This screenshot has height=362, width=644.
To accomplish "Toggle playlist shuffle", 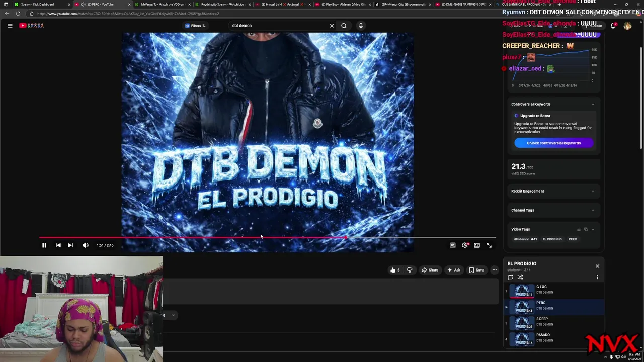I will tap(520, 277).
